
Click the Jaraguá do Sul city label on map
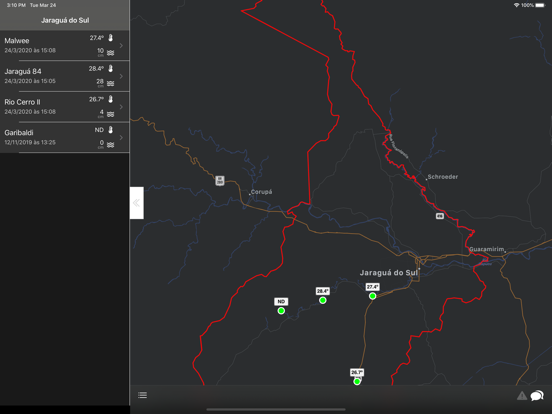point(388,273)
